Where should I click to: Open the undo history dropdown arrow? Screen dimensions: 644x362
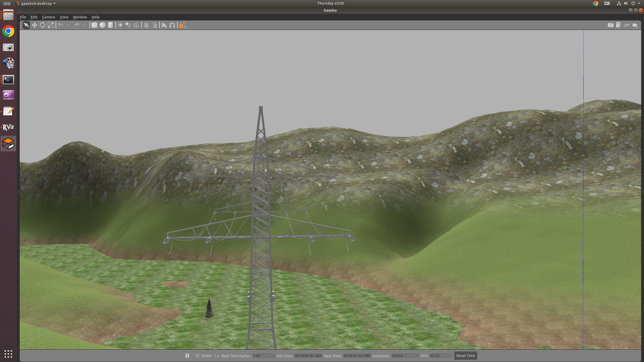(x=68, y=25)
